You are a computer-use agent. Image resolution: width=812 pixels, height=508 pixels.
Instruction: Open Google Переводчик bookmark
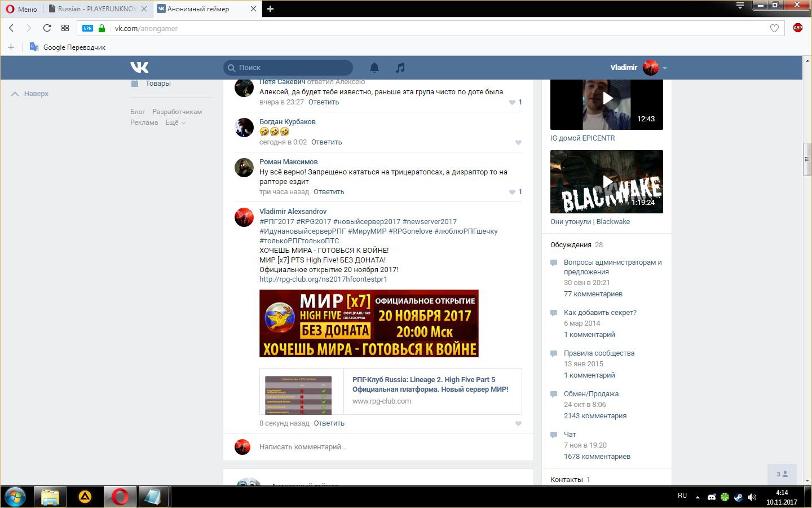pyautogui.click(x=68, y=47)
